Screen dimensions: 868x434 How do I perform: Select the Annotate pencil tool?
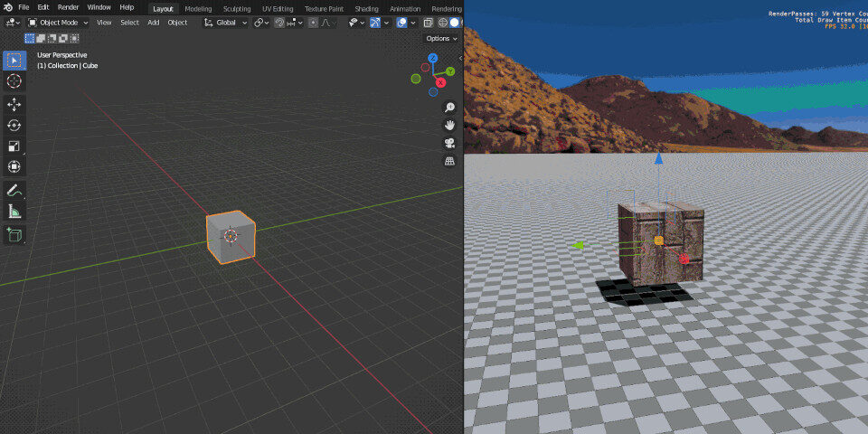[x=14, y=191]
